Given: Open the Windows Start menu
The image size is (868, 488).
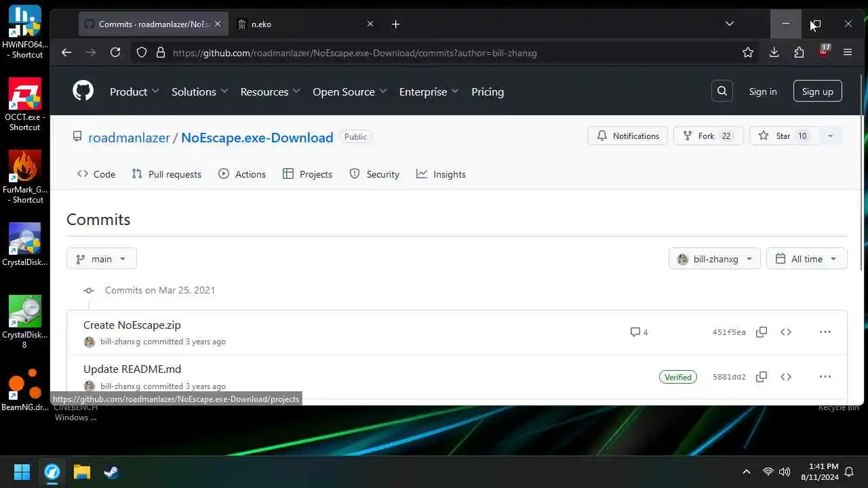Looking at the screenshot, I should [x=22, y=472].
